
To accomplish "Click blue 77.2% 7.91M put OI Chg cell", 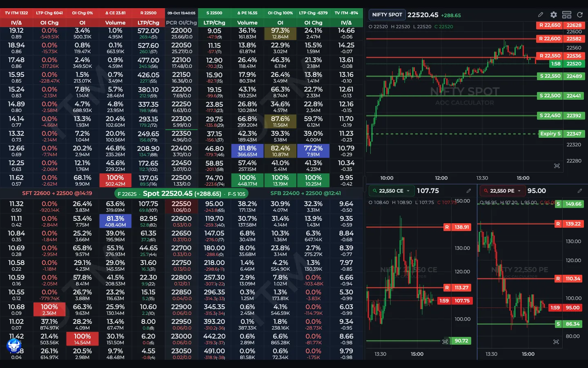I will 313,151.
